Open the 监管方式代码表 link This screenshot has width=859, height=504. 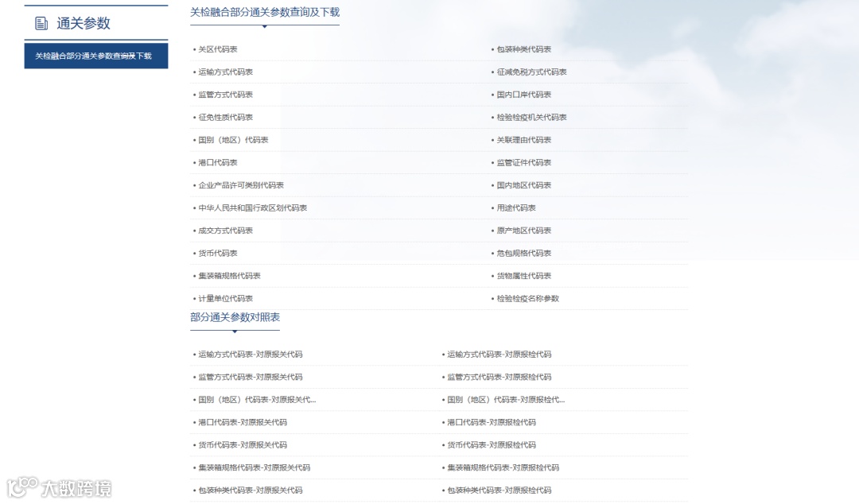coord(225,95)
